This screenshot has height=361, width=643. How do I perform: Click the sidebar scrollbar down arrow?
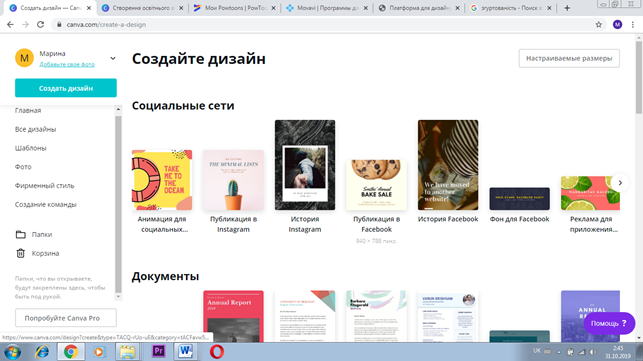click(118, 296)
